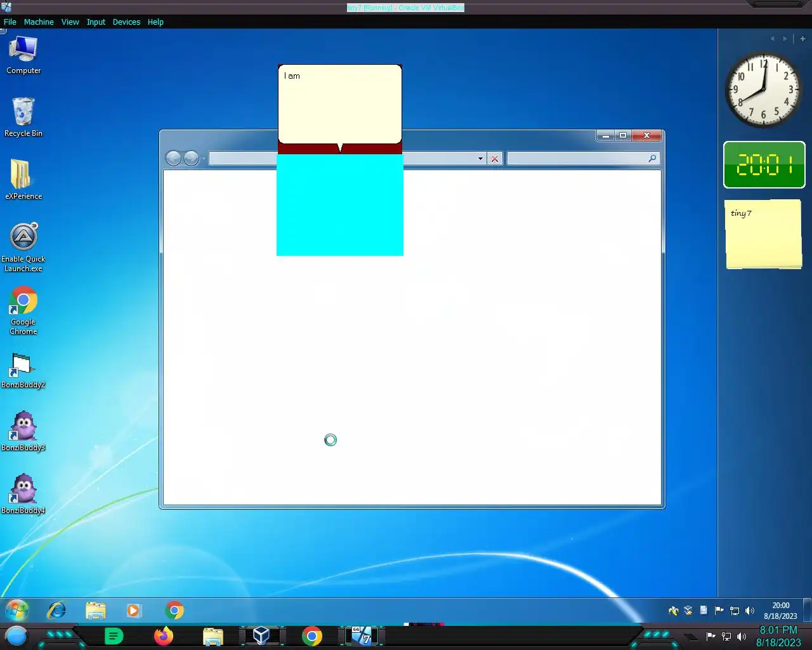The height and width of the screenshot is (650, 812).
Task: Launch Internet Explorer from guest taskbar
Action: point(57,611)
